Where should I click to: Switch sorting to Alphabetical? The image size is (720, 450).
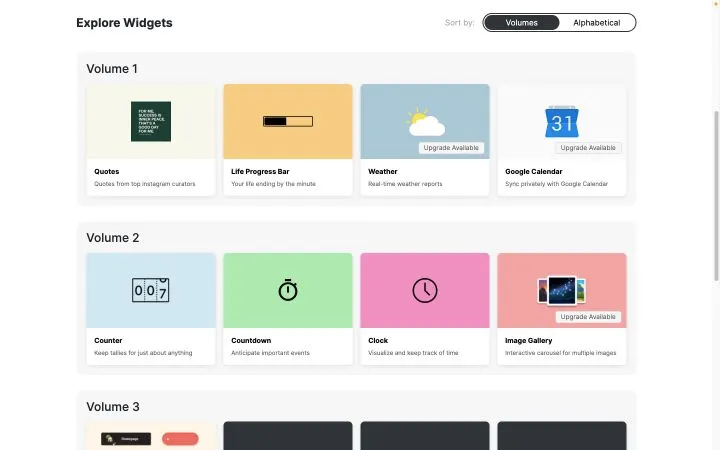click(x=596, y=22)
